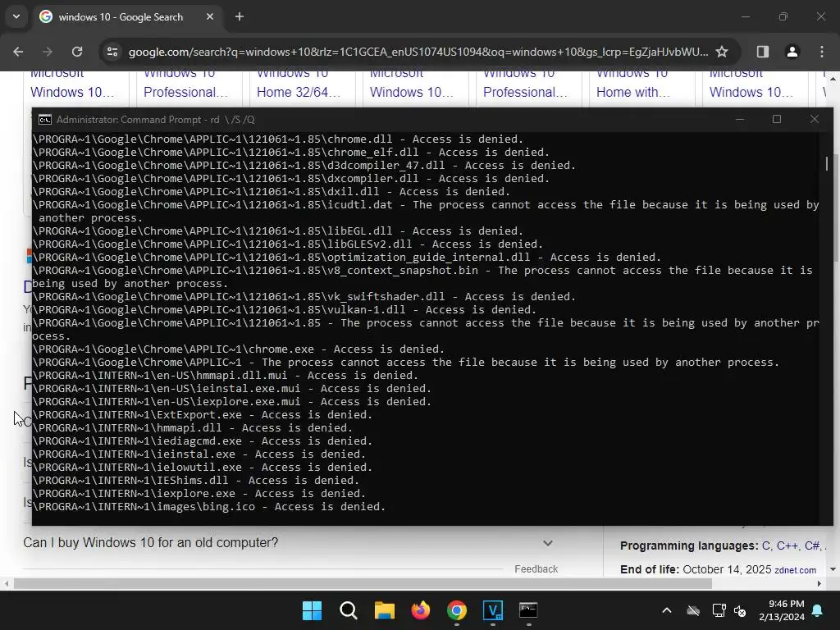Open Chrome three-dot menu

click(x=822, y=52)
